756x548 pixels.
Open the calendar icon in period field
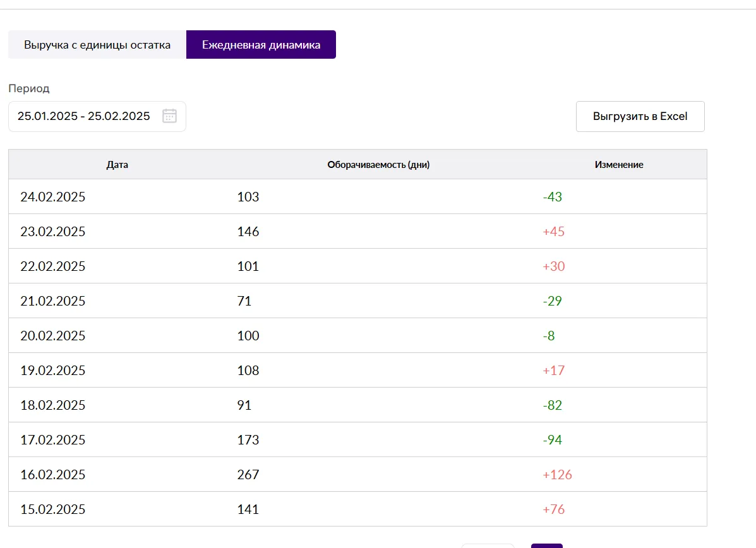click(169, 116)
